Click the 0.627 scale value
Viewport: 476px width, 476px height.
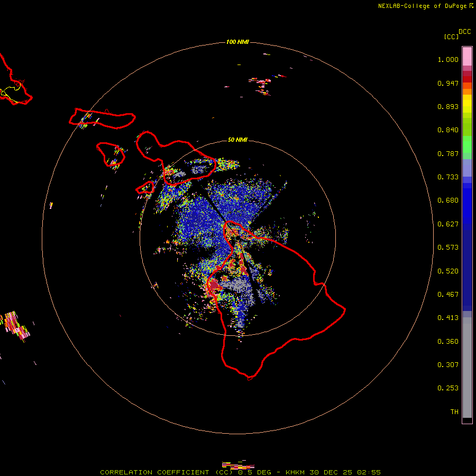(x=448, y=224)
